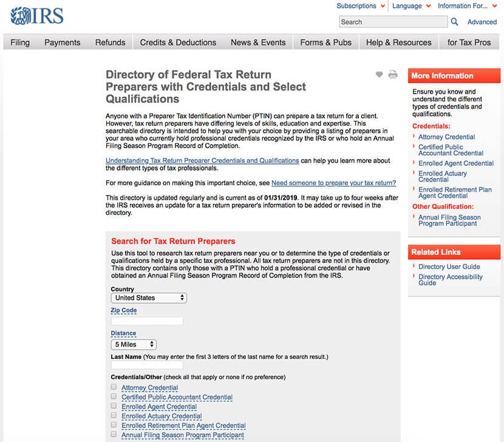
Task: Open the Refunds navigation tab
Action: tap(110, 42)
